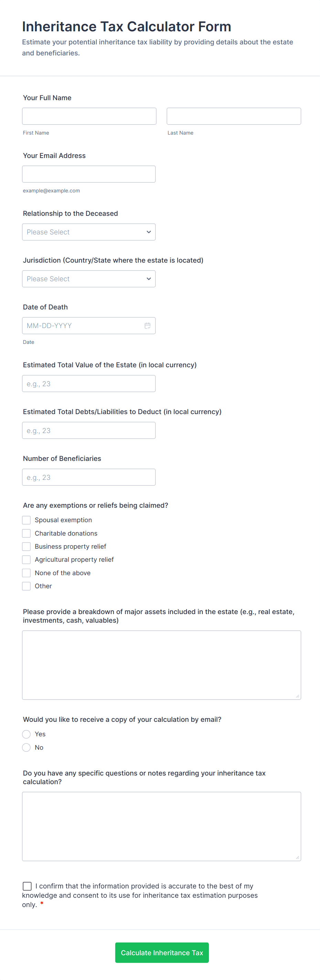Click the Email Address input
The image size is (320, 980).
click(x=89, y=174)
